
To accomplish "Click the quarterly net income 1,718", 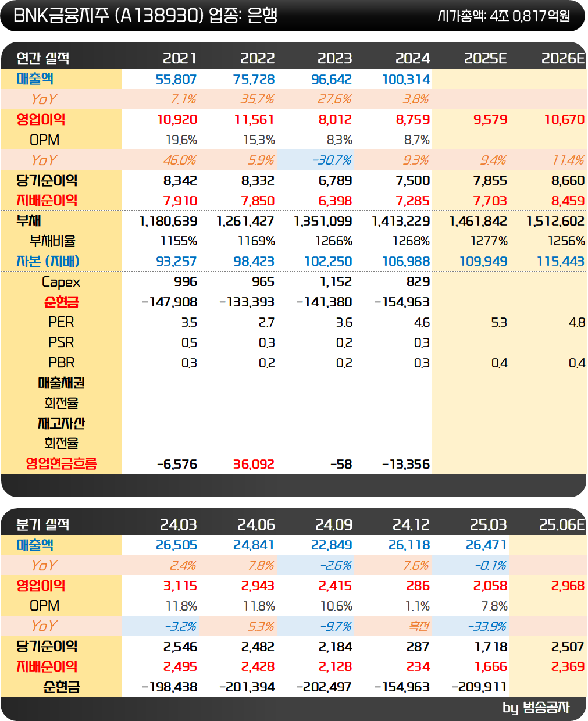I will pos(491,647).
